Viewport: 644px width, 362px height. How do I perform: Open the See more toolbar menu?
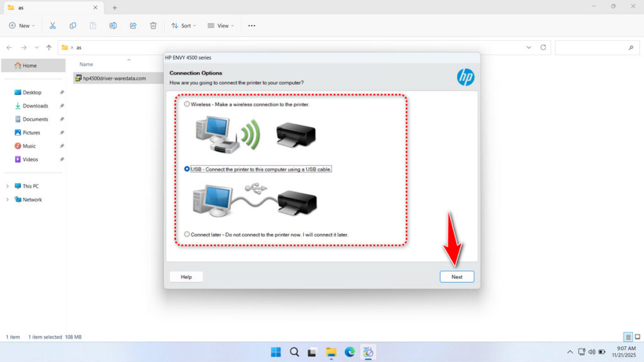pos(252,25)
